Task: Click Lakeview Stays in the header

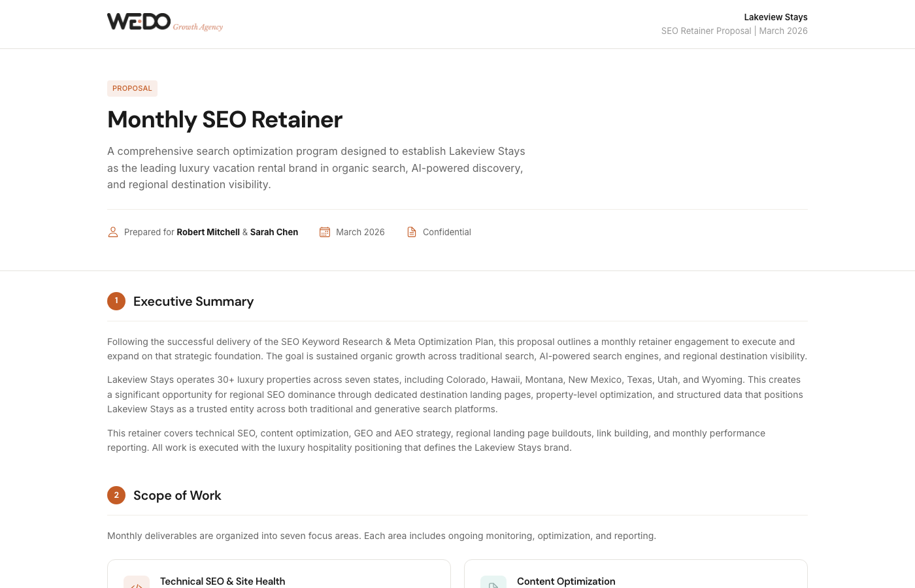Action: (775, 17)
